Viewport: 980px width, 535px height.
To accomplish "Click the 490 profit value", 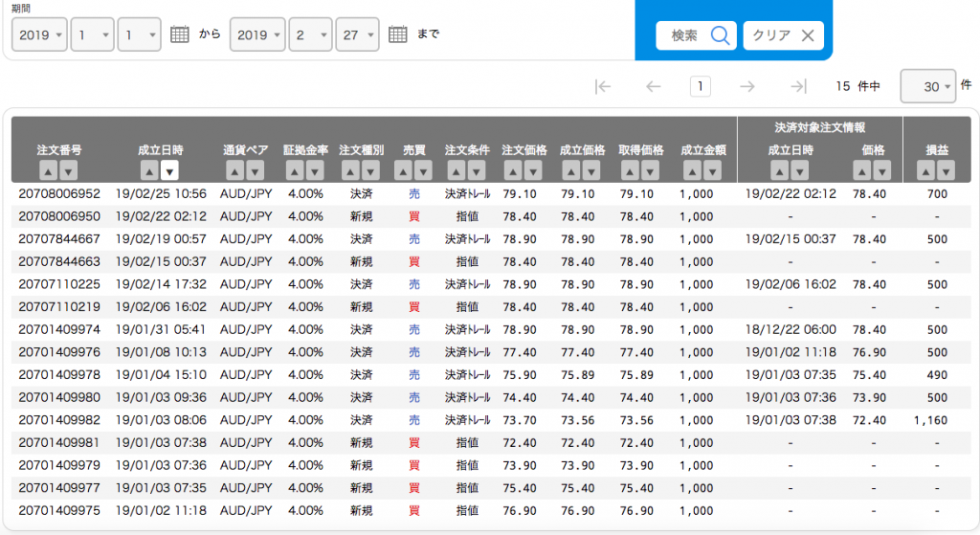I will click(937, 375).
